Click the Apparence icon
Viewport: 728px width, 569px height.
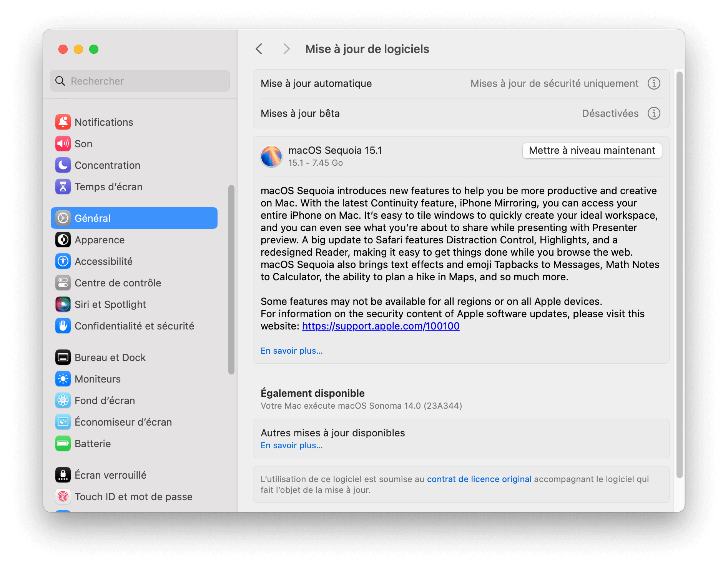(x=63, y=240)
